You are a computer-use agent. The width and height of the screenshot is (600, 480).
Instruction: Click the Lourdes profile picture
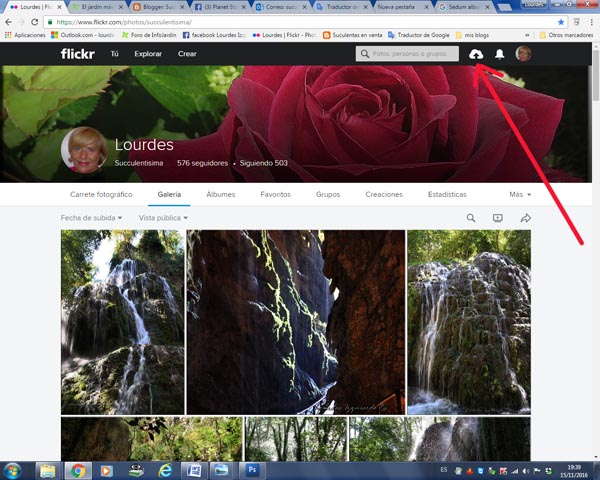(x=84, y=150)
